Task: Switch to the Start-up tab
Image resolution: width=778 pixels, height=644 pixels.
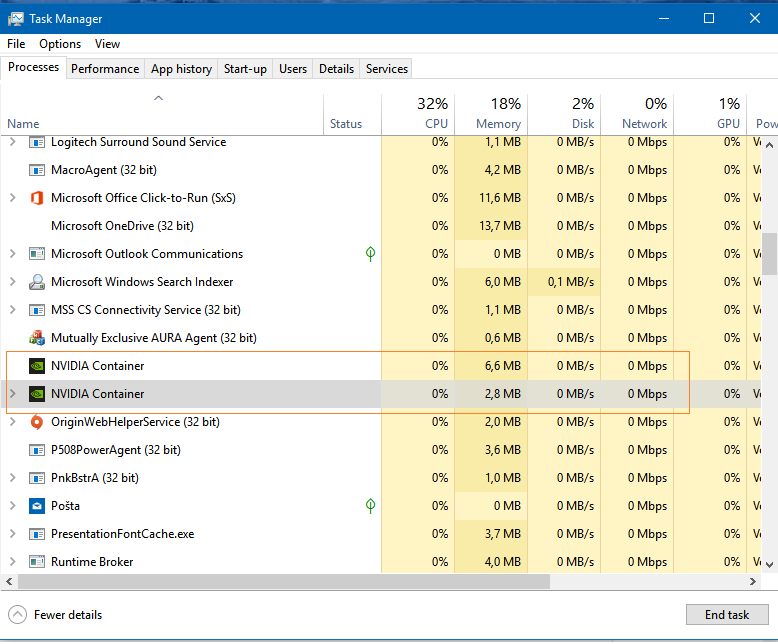Action: (245, 69)
